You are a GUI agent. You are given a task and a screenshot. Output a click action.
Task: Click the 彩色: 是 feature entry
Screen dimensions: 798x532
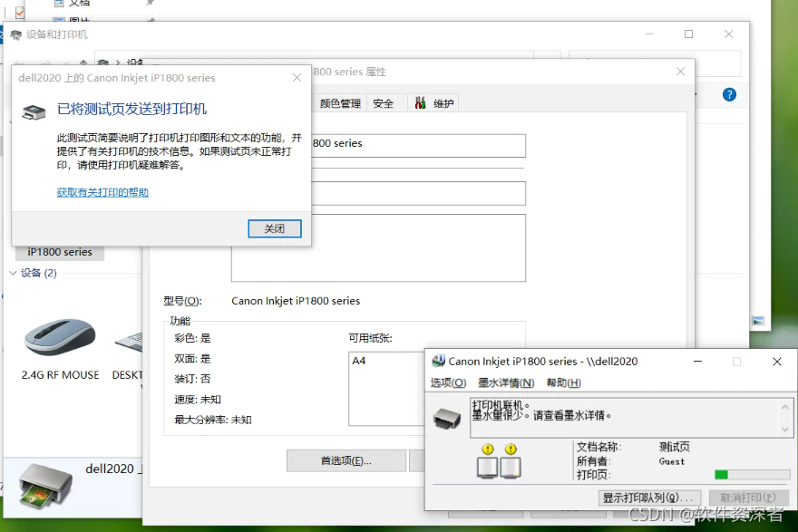point(192,338)
